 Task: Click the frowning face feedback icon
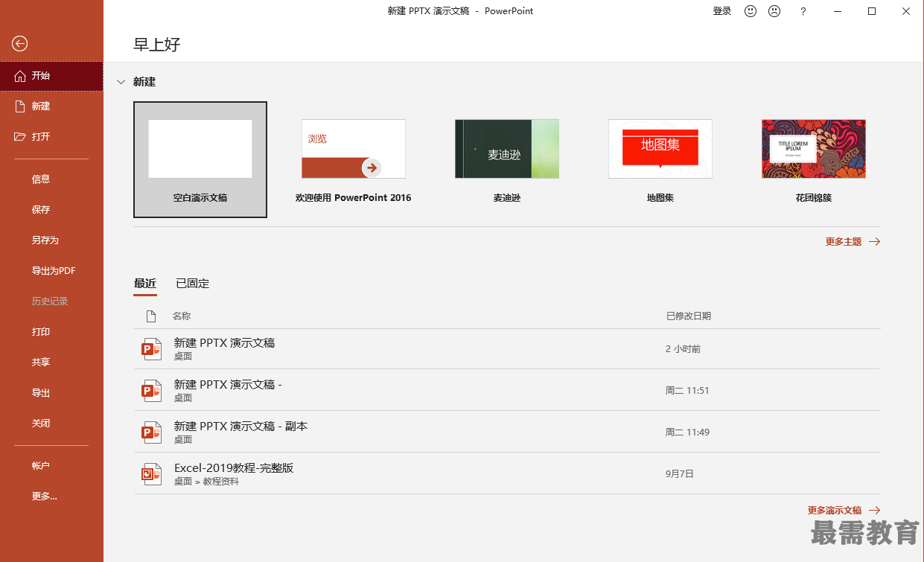click(774, 11)
